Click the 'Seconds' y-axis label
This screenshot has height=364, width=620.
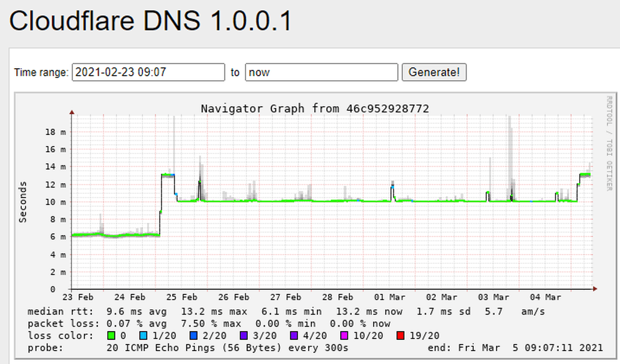[x=23, y=202]
